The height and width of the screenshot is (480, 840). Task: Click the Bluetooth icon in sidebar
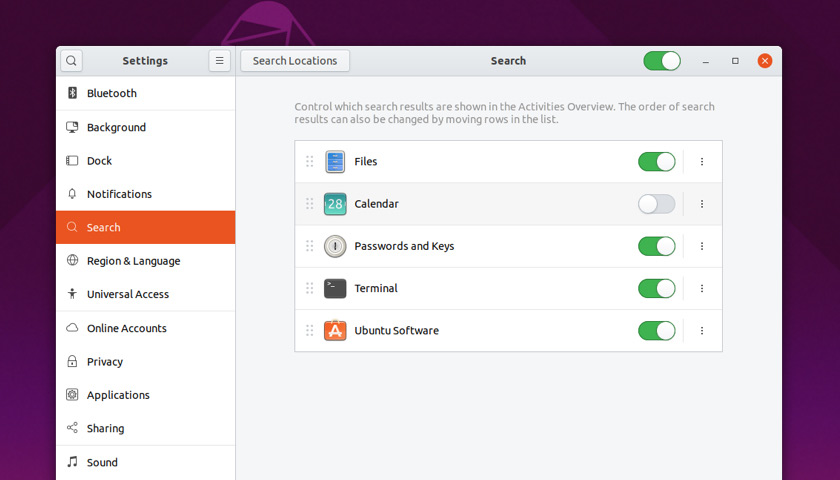72,93
